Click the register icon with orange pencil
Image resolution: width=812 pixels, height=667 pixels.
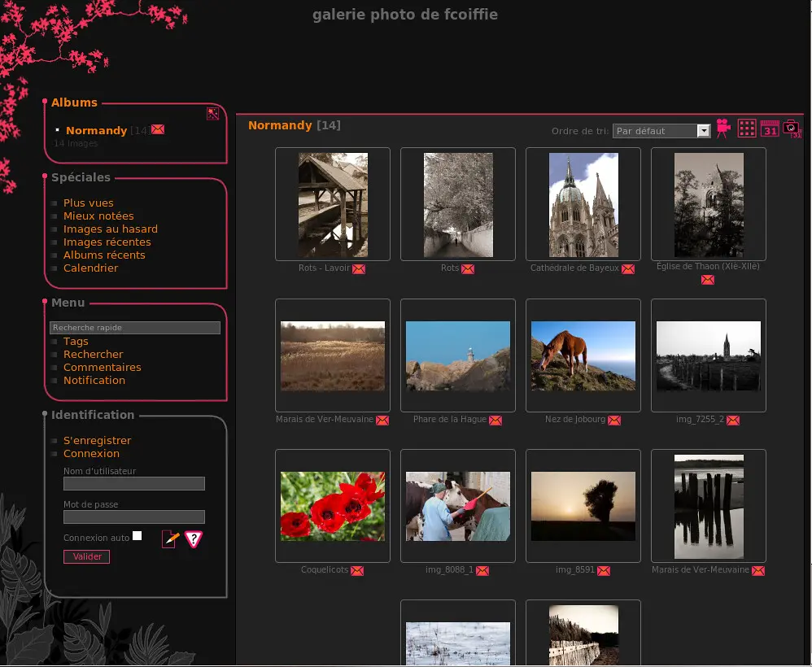click(x=170, y=538)
